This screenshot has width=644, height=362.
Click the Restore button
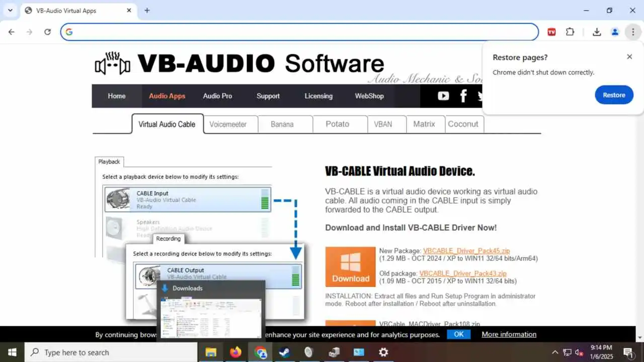coord(614,95)
